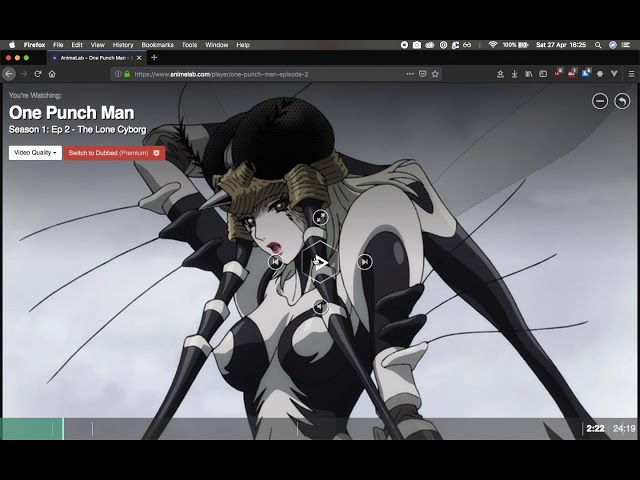
Task: Bookmark this page with the star
Action: click(436, 74)
